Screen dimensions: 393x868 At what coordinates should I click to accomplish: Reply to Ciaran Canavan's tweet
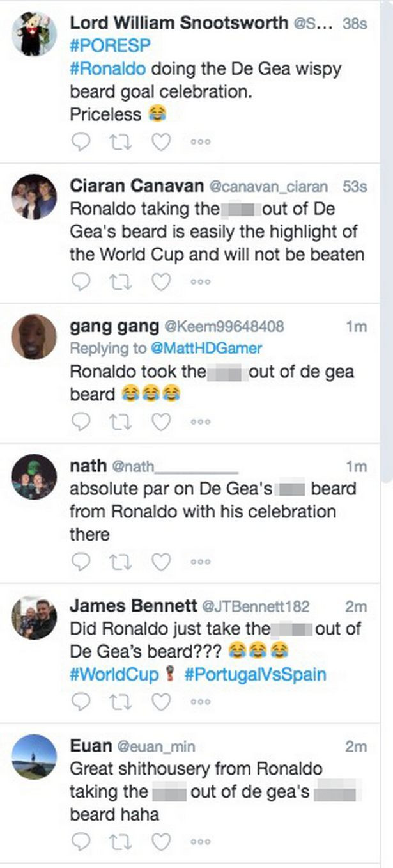[81, 281]
